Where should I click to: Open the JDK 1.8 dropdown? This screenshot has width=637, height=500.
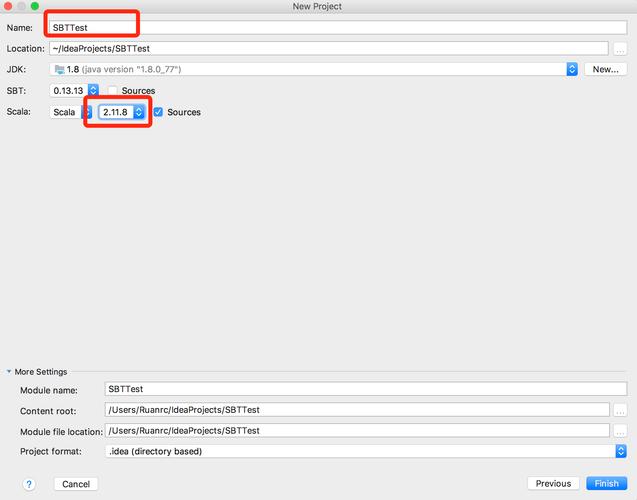[314, 69]
